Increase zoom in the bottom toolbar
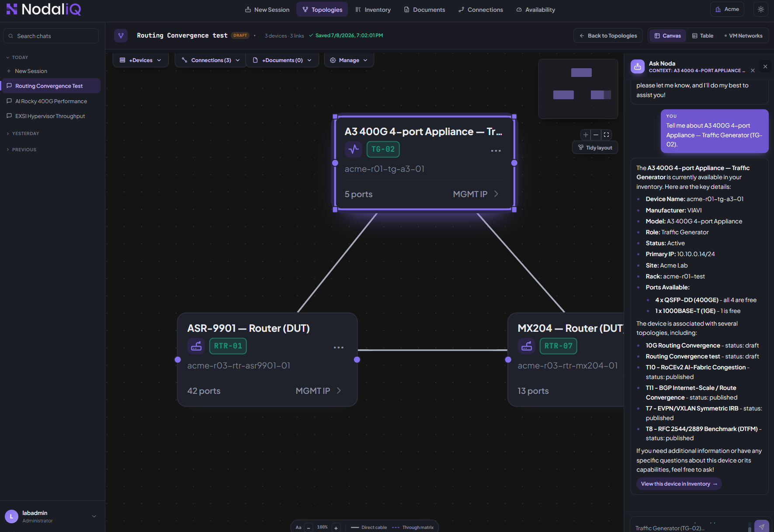The width and height of the screenshot is (774, 532). point(336,528)
